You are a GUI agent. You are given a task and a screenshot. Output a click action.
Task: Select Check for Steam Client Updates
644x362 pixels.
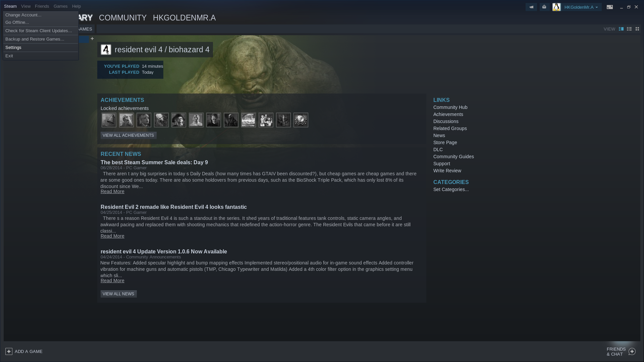point(41,31)
